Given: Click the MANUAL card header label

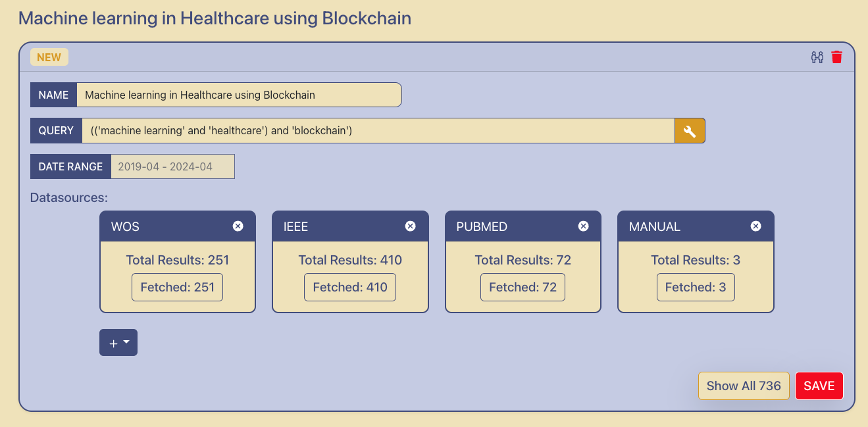Looking at the screenshot, I should [655, 226].
